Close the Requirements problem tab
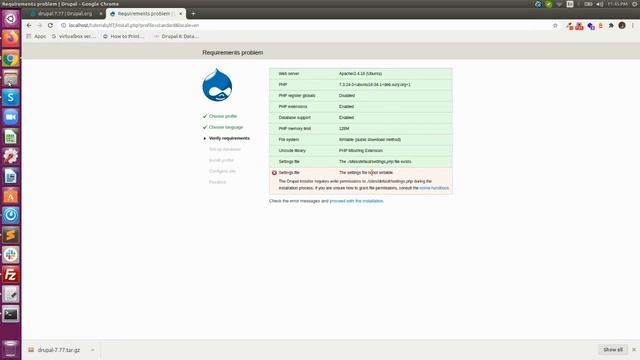 coord(180,13)
